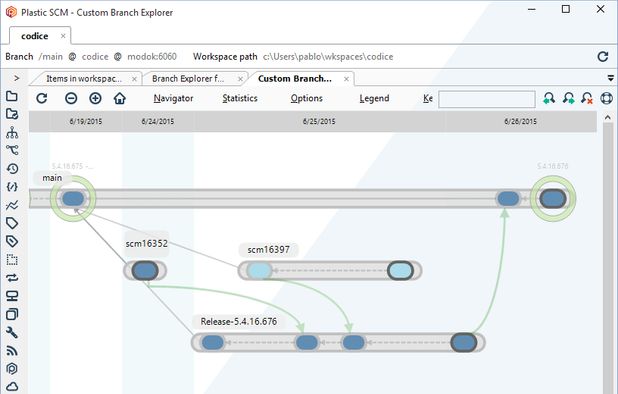Open the line chart icon in the sidebar
Viewport: 618px width, 394px height.
pyautogui.click(x=12, y=205)
